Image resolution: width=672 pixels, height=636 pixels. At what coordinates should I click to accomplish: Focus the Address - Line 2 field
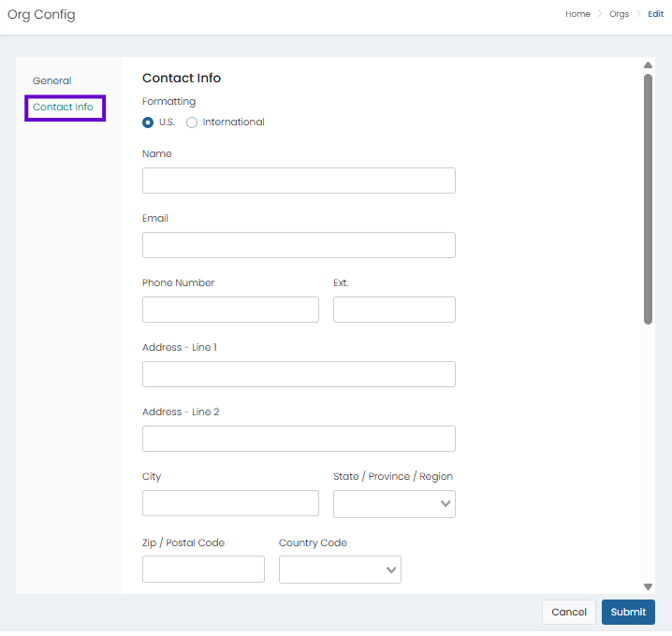[x=299, y=439]
